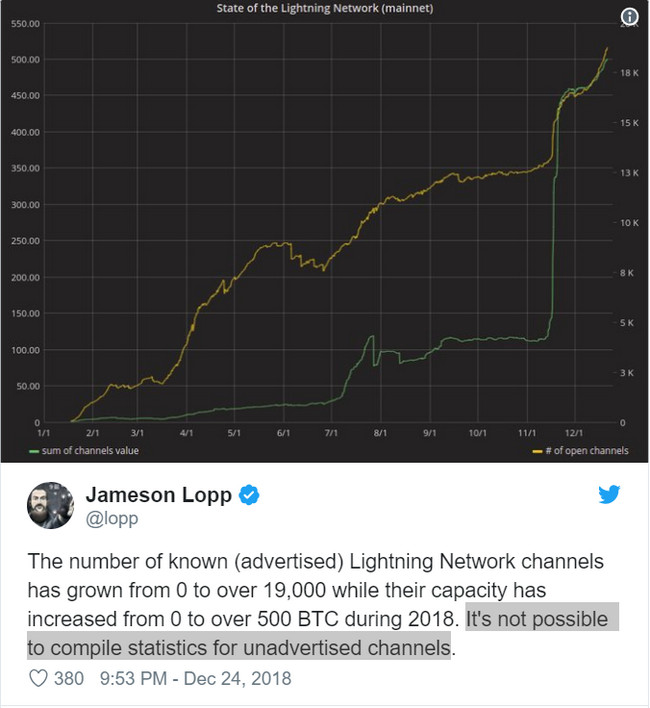
Task: Click the tweet text mentioning 19,000 channels
Action: coord(316,590)
